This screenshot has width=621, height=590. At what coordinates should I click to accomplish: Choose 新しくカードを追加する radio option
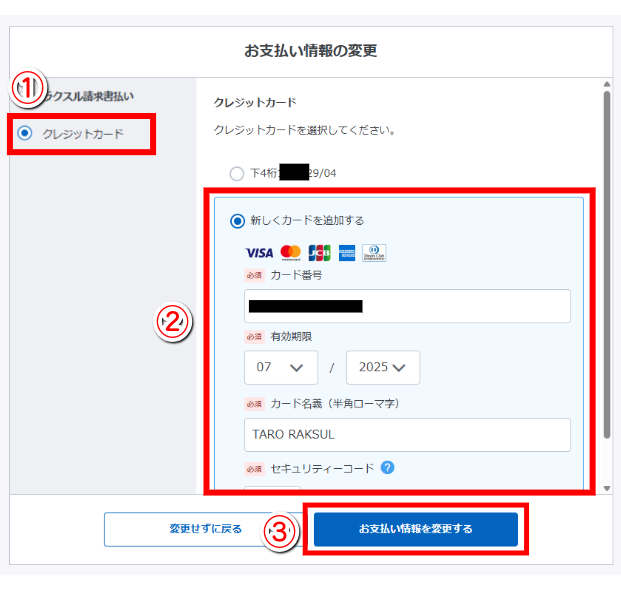[x=237, y=220]
